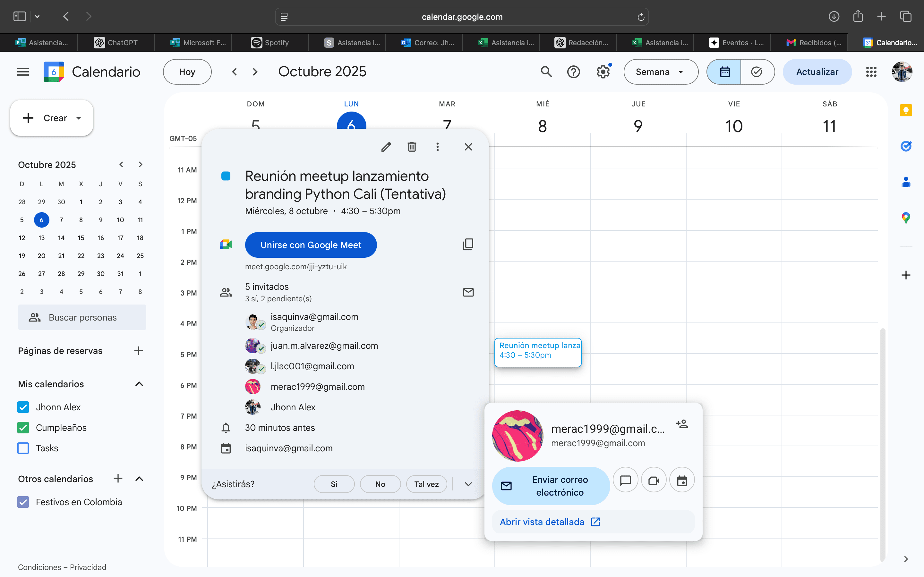Open the Semana view dropdown

point(661,72)
